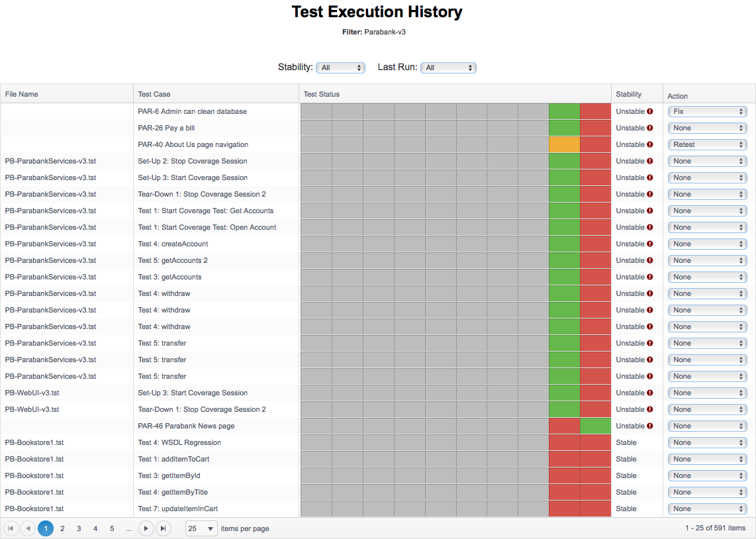756x539 pixels.
Task: Click unstable warning icon for PAR-46 Parabank News row
Action: pos(650,426)
